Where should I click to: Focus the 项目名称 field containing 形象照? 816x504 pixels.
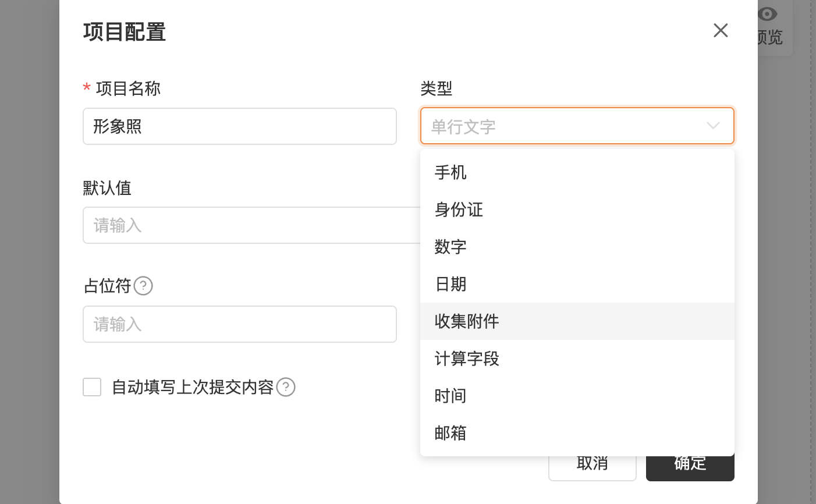coord(240,126)
